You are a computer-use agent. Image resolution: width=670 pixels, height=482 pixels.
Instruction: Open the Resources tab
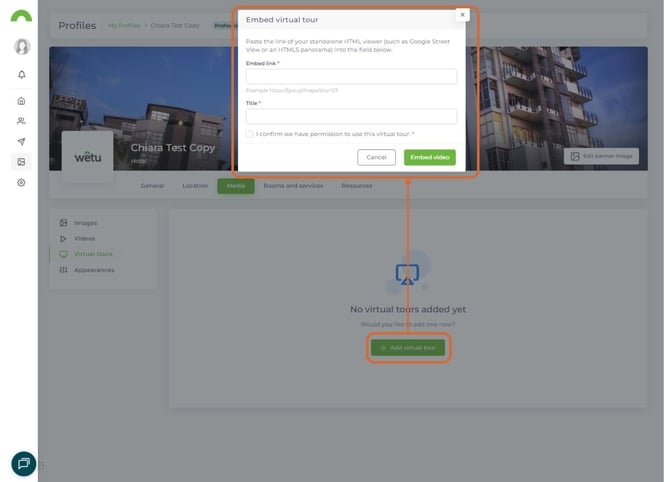coord(357,186)
